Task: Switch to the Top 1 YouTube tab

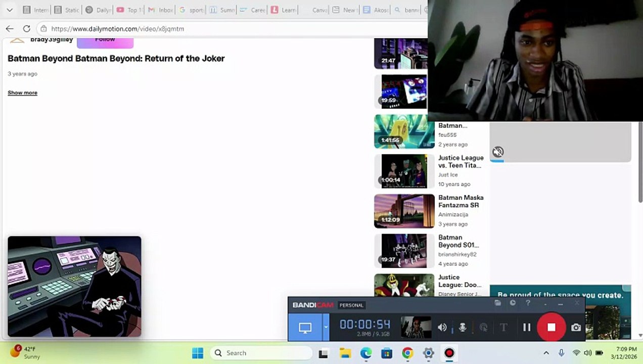Action: click(x=129, y=10)
